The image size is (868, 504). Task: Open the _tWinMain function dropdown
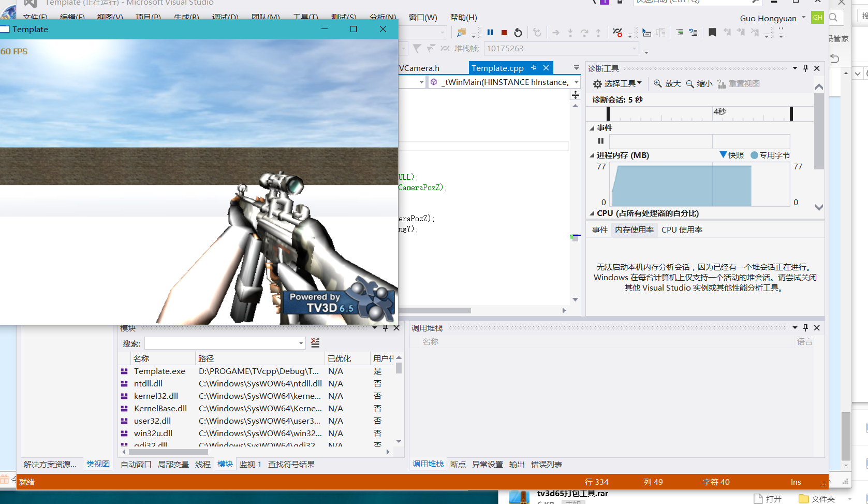click(576, 82)
